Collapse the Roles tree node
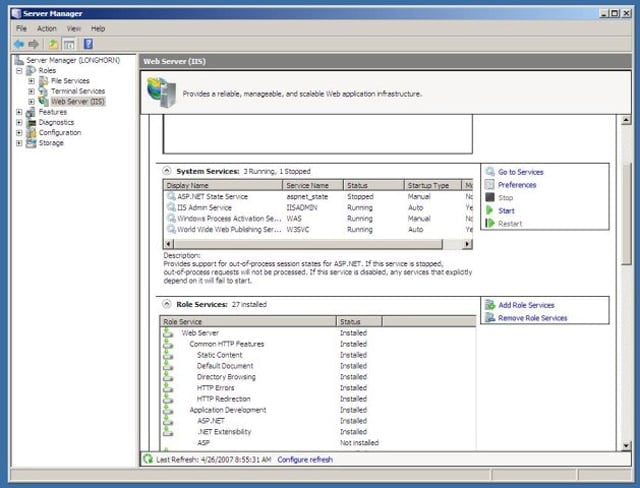 (19, 70)
